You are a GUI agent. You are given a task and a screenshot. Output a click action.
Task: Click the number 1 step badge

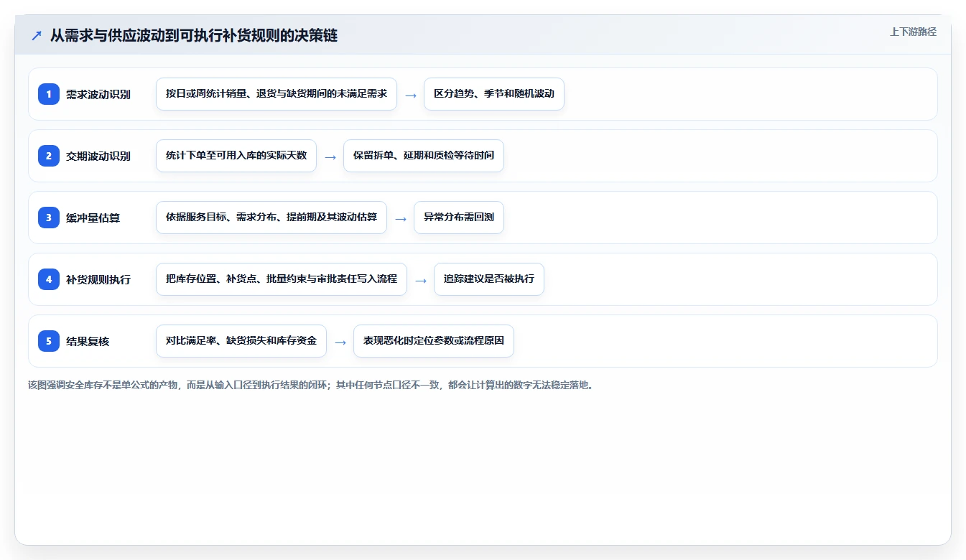pos(49,94)
